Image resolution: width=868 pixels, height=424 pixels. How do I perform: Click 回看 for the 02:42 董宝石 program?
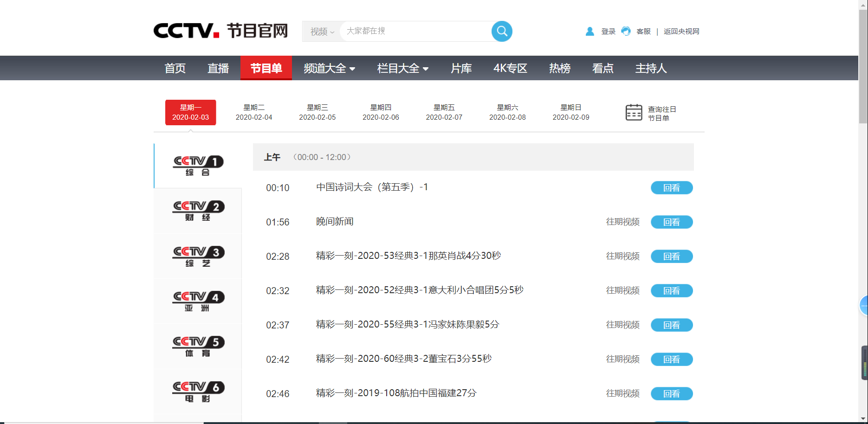click(x=672, y=360)
